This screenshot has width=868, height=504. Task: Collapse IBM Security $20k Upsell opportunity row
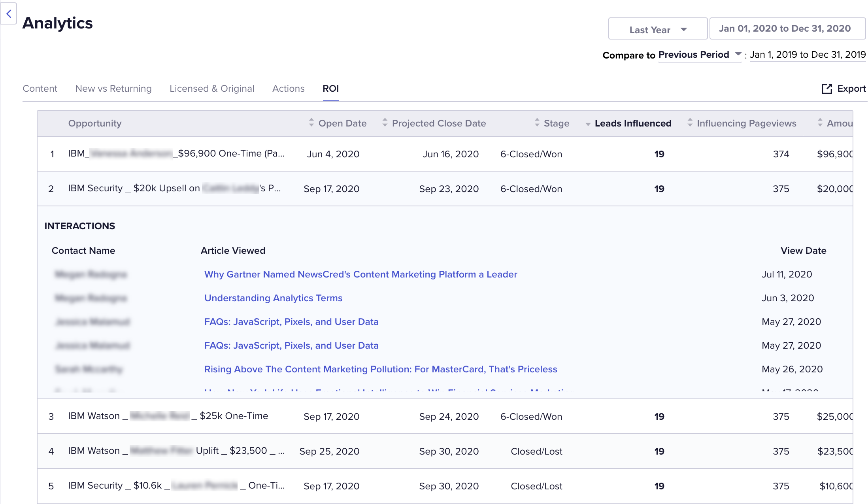445,189
